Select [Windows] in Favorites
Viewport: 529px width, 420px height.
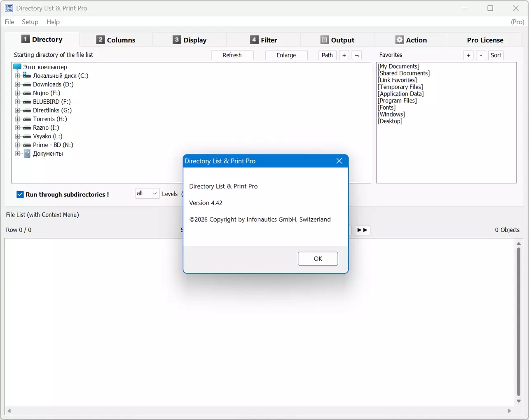(391, 114)
